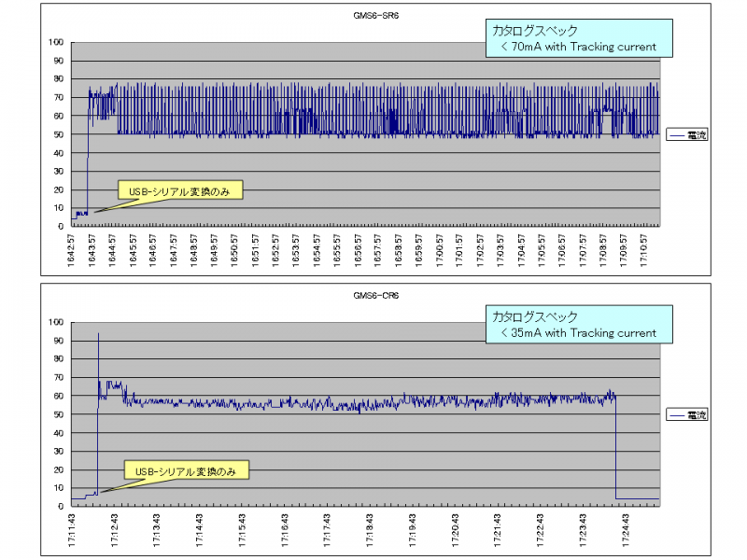The image size is (747, 560).
Task: Click the 17:00:57 label on the top time axis
Action: point(439,251)
